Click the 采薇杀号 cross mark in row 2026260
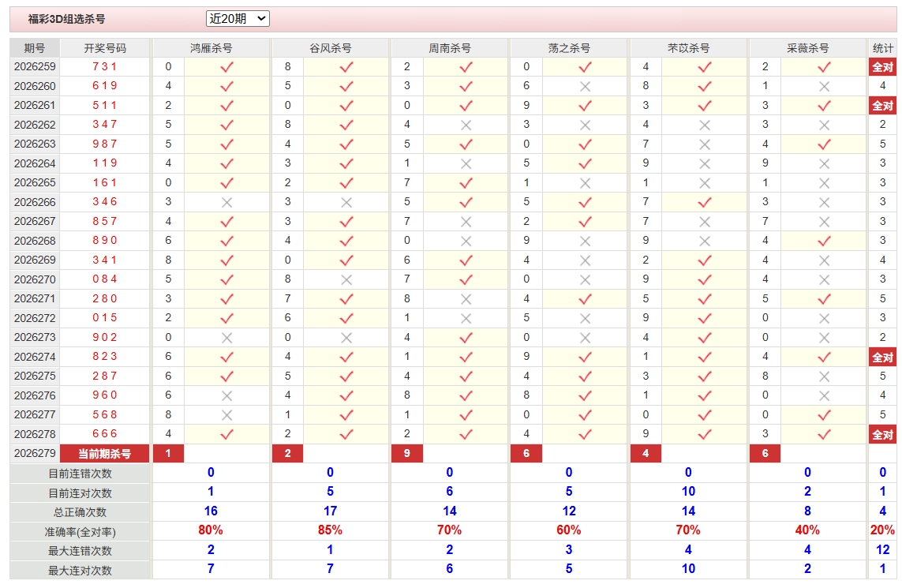902x588 pixels. pos(824,87)
